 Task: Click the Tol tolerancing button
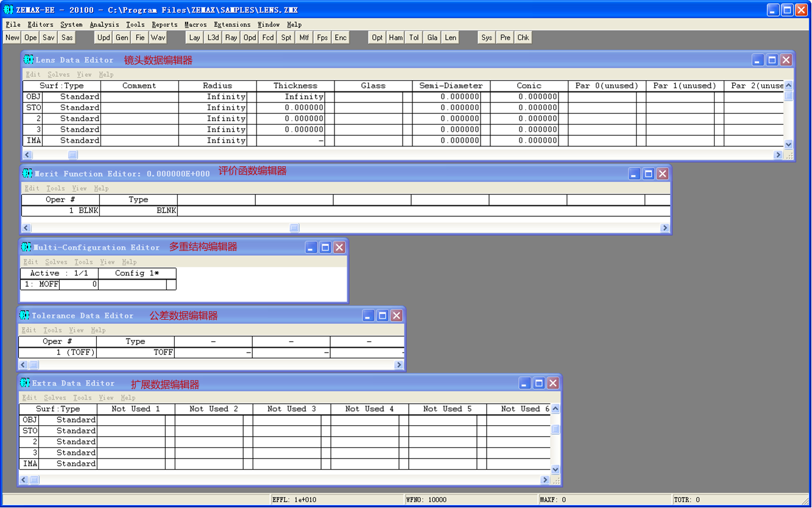pos(414,38)
